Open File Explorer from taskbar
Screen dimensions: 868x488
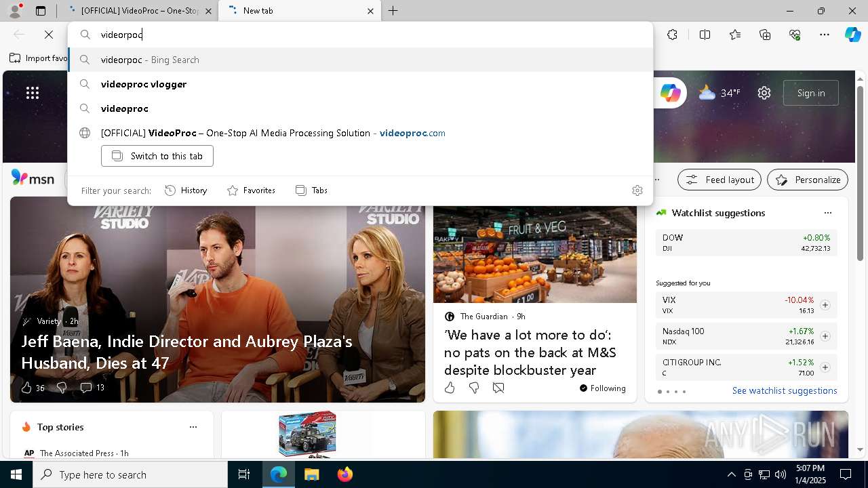[x=311, y=474]
